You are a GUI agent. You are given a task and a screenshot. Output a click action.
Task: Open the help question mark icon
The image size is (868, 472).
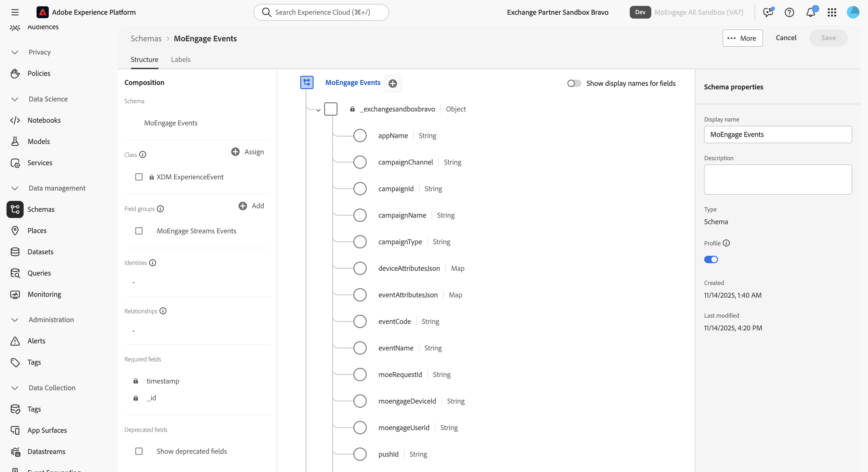point(789,12)
